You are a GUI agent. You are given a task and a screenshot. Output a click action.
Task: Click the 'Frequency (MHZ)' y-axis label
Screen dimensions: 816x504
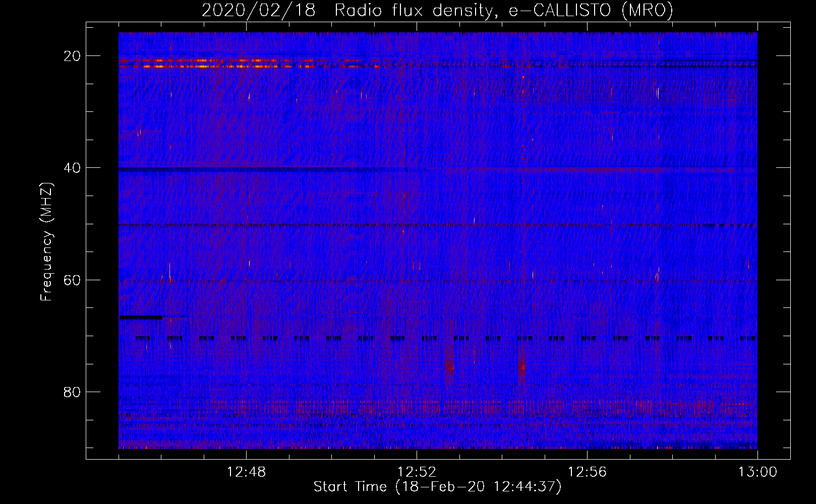[46, 242]
